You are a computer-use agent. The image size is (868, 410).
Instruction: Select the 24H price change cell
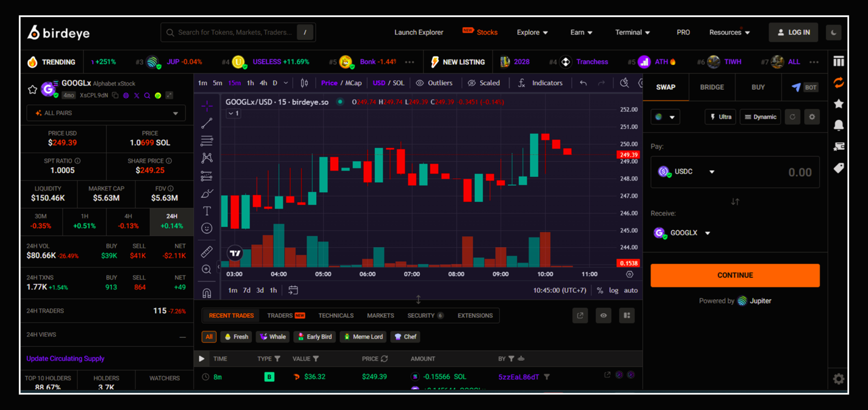(172, 221)
